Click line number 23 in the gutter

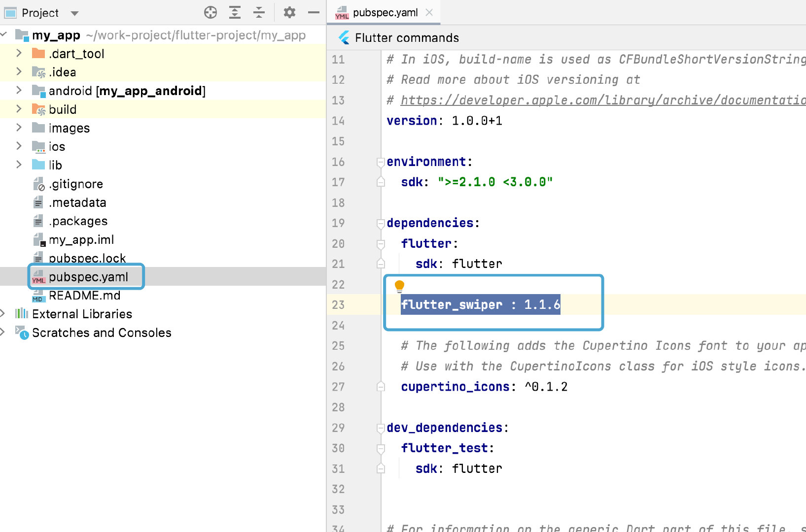click(338, 305)
